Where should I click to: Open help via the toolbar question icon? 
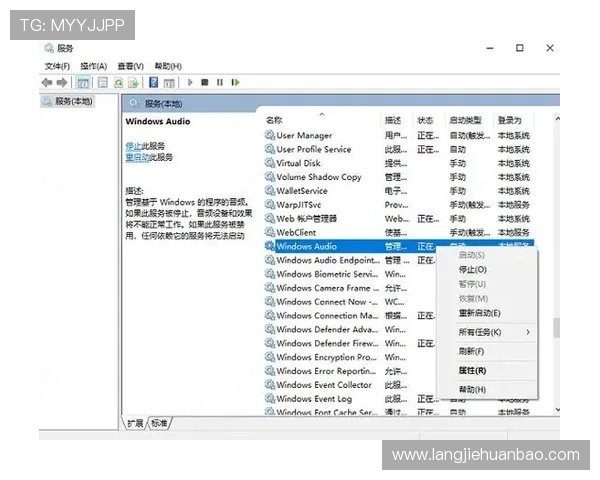click(x=153, y=82)
